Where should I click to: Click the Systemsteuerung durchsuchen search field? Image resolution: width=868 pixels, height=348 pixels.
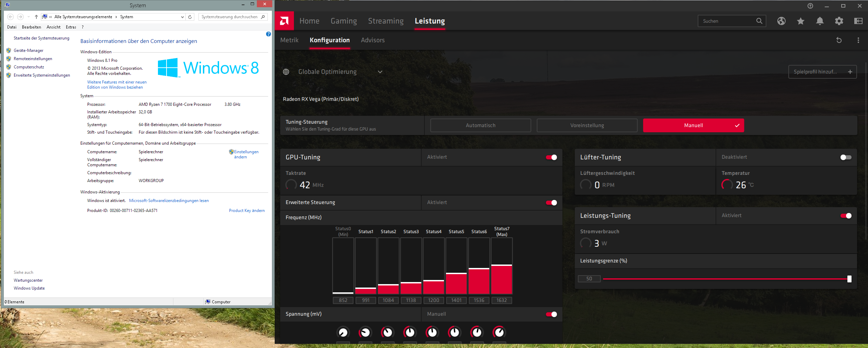[x=233, y=17]
